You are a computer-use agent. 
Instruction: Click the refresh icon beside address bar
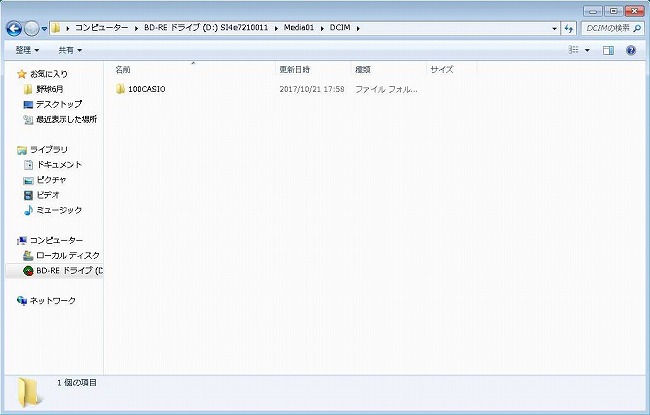coord(569,28)
